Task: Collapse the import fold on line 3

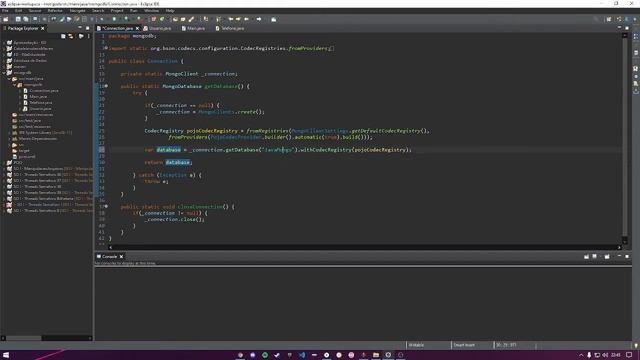Action: tap(106, 48)
